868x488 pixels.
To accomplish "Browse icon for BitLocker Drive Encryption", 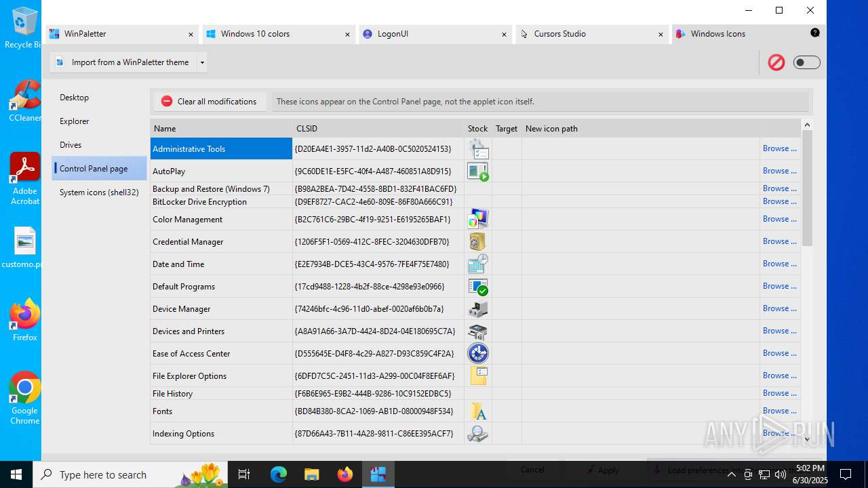I will [779, 201].
